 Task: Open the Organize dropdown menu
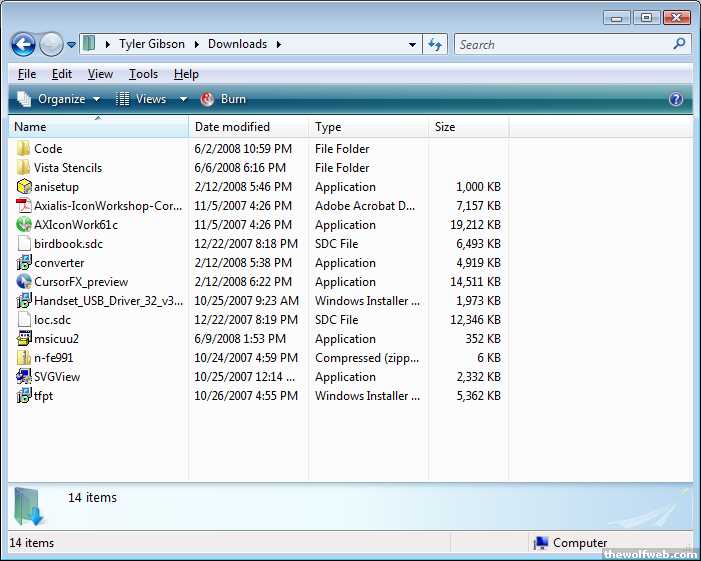pos(60,99)
